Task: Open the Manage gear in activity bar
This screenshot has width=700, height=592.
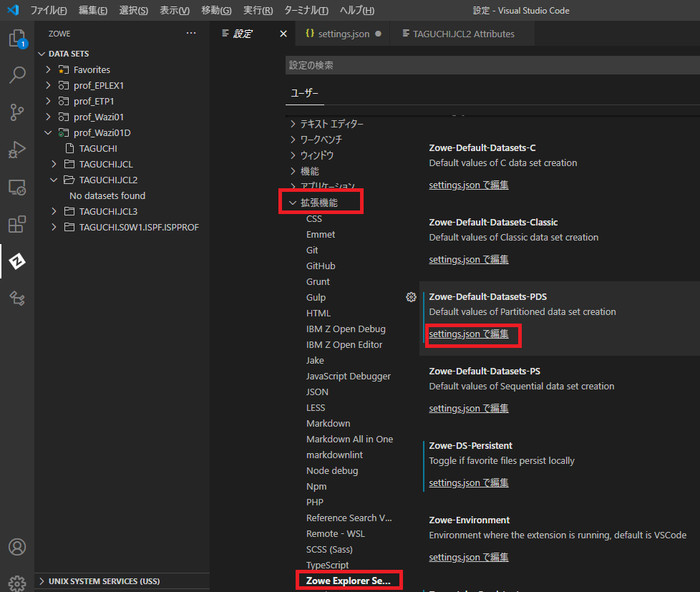Action: [17, 583]
